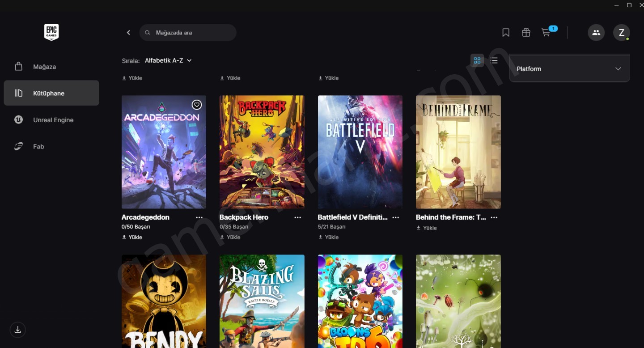Switch to list view

(494, 60)
